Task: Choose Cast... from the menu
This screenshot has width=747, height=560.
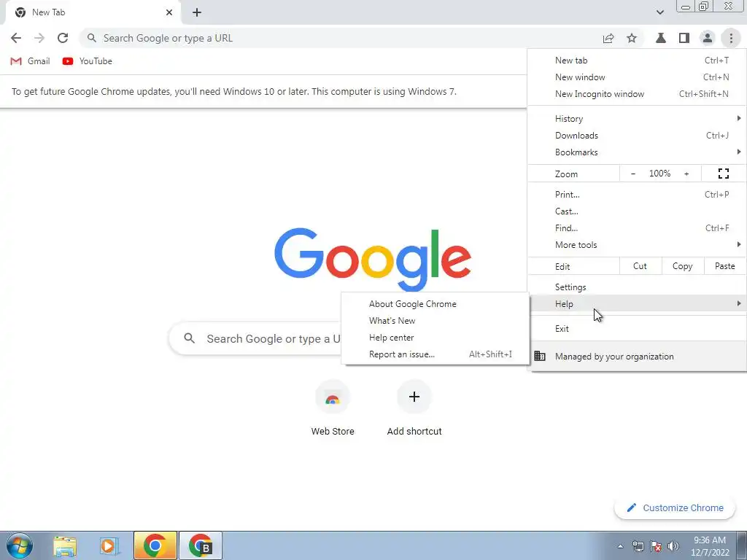Action: (637, 211)
